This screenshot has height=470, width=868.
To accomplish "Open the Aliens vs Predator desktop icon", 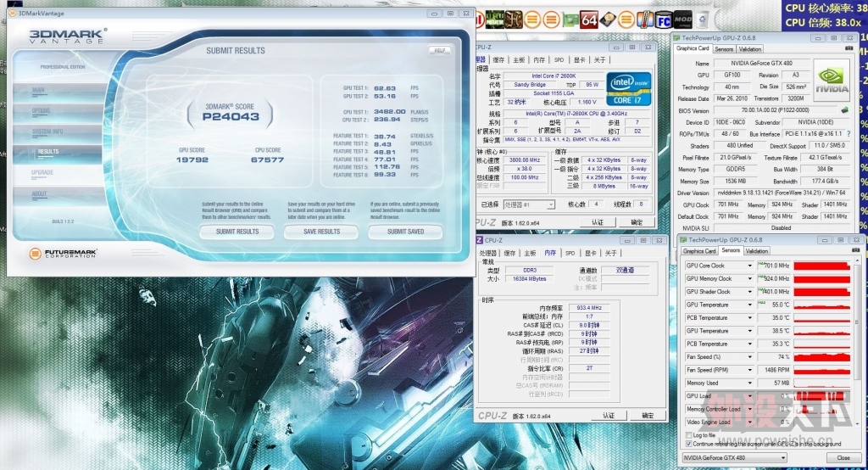I will (495, 20).
